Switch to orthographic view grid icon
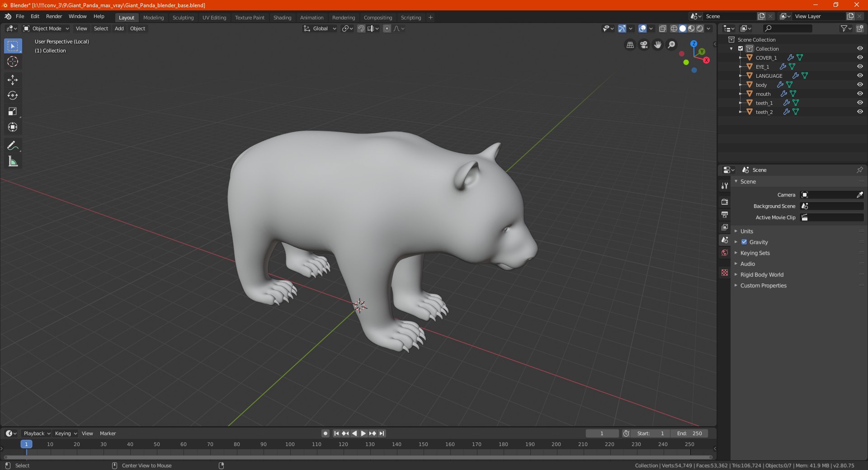Viewport: 868px width, 470px height. pyautogui.click(x=630, y=45)
